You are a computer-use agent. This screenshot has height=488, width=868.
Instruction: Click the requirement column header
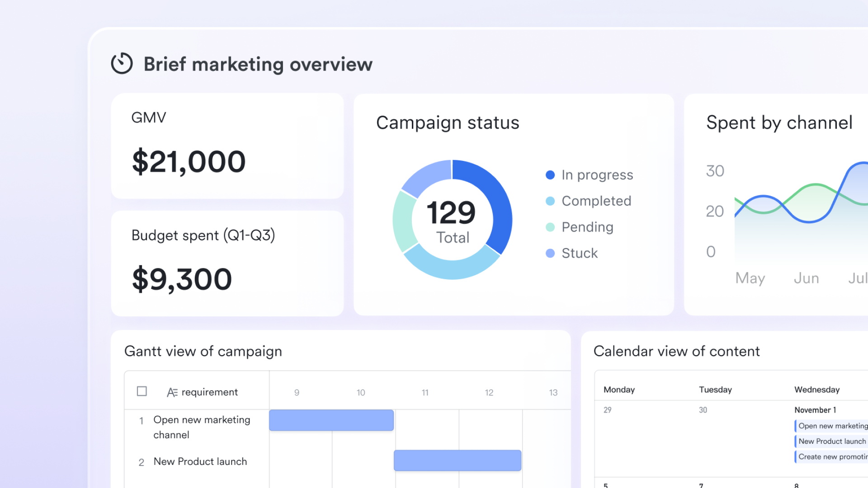[x=209, y=392]
